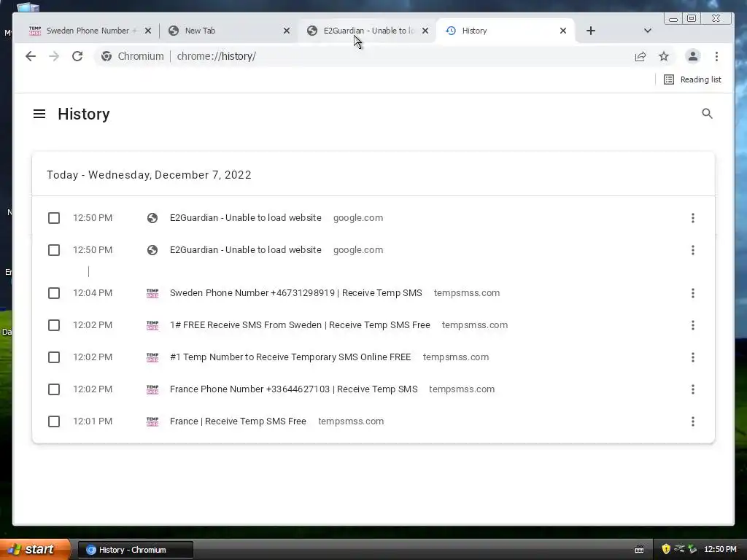Open the profile avatar menu

click(693, 56)
